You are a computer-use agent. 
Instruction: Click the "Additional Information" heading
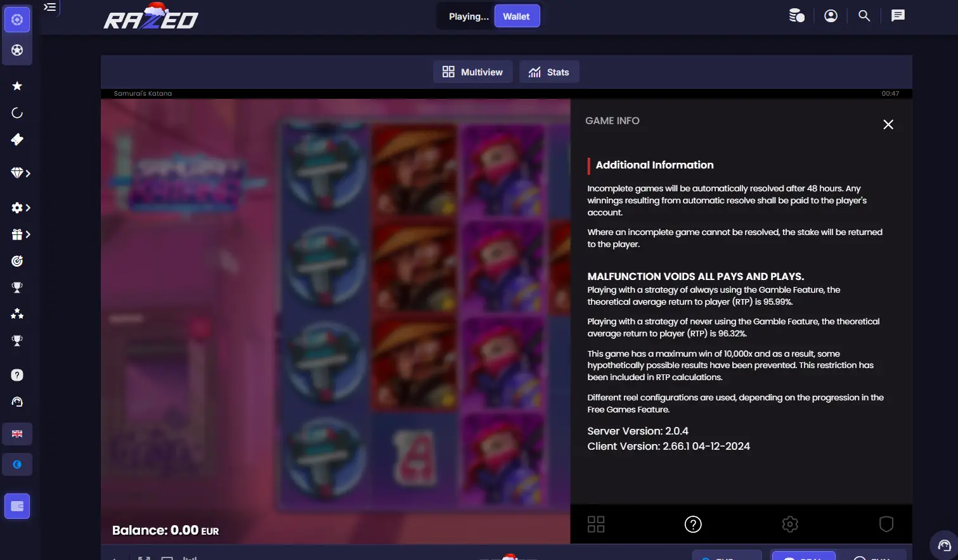(654, 165)
